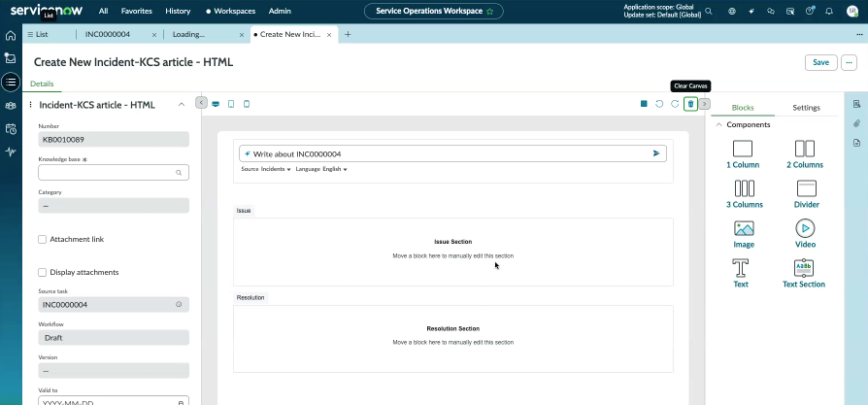Collapse the Incident-KCS article - HTML section
The image size is (868, 405).
tap(181, 105)
